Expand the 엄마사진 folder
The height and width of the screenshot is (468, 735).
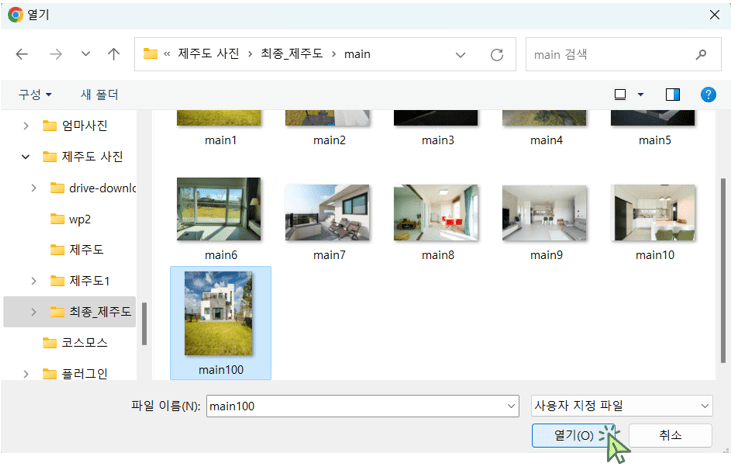pos(26,126)
